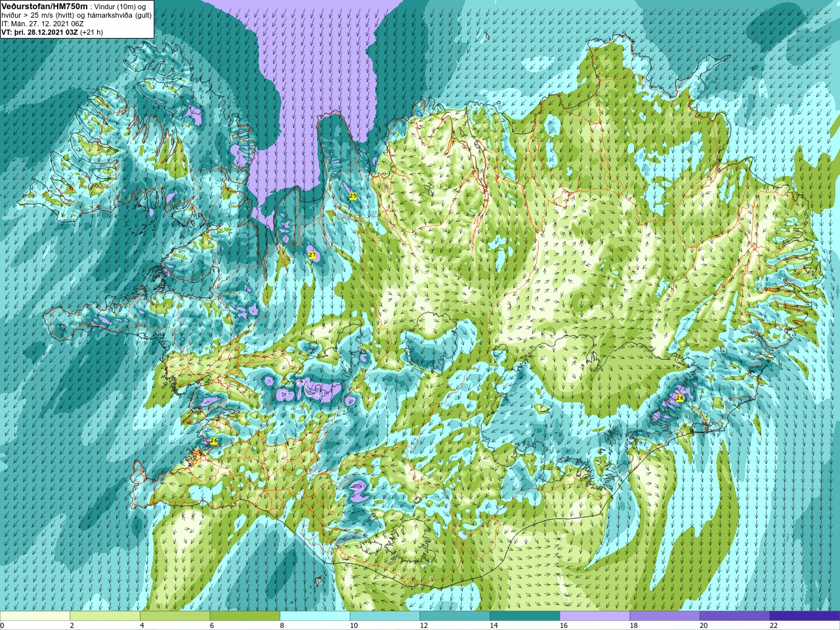Click the initial time line 'IT: Mán. 27. 12. 2021 06Z'

(43, 24)
